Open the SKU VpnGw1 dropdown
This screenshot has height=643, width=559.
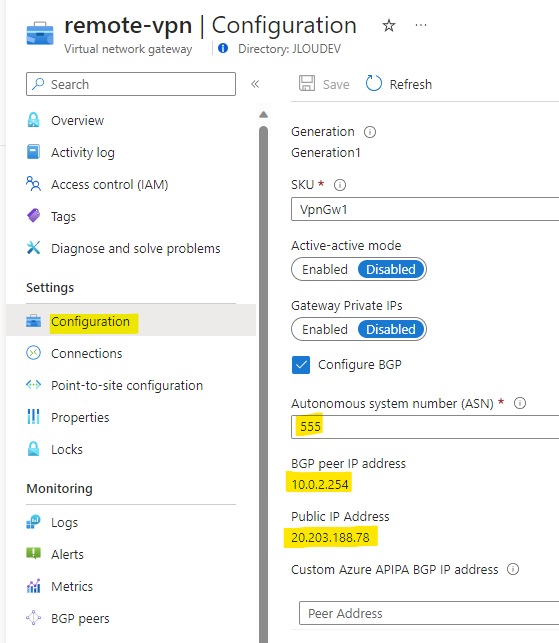[x=425, y=209]
